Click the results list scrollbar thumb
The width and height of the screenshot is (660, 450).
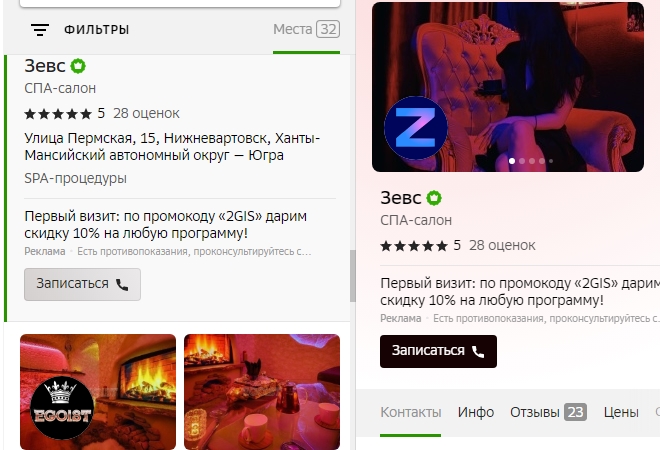(353, 276)
